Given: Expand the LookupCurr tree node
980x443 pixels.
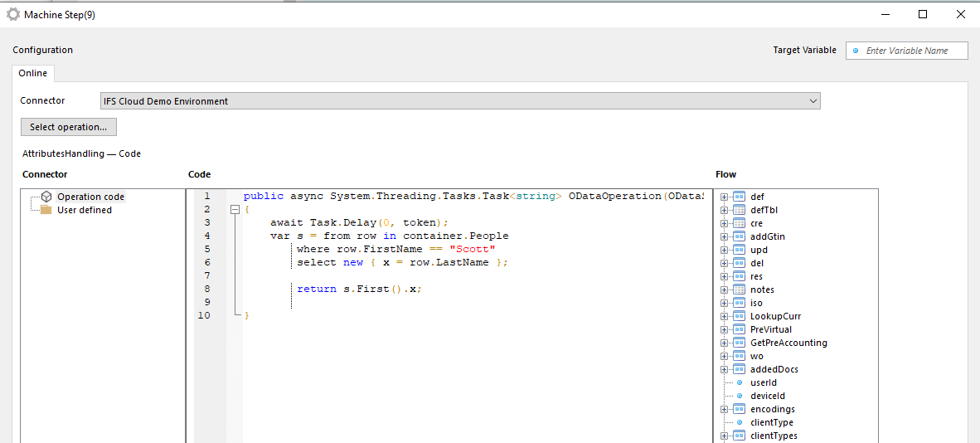Looking at the screenshot, I should (x=725, y=316).
